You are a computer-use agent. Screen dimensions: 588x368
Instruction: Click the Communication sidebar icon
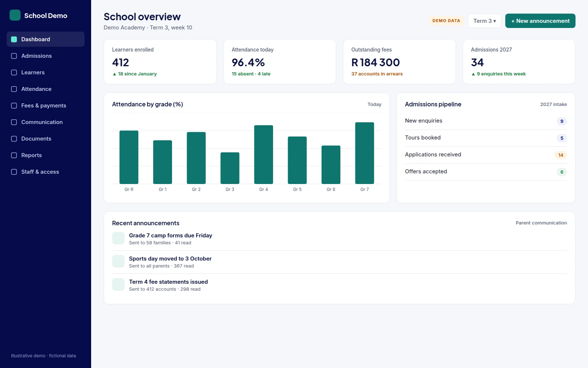click(x=14, y=122)
